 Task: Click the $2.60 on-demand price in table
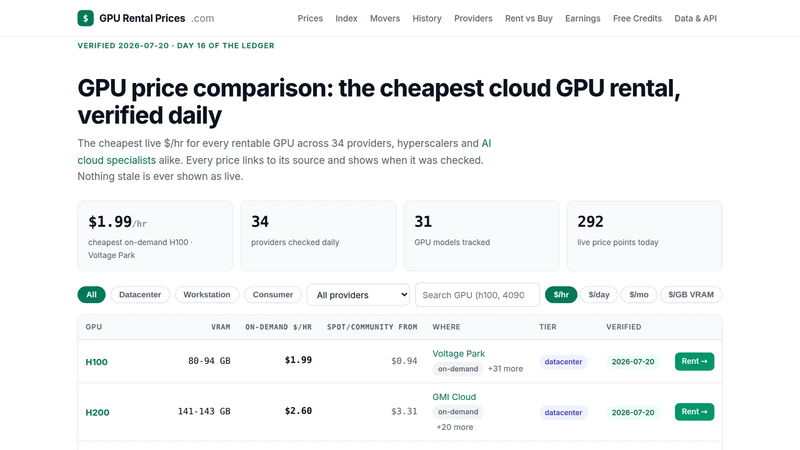click(x=298, y=411)
